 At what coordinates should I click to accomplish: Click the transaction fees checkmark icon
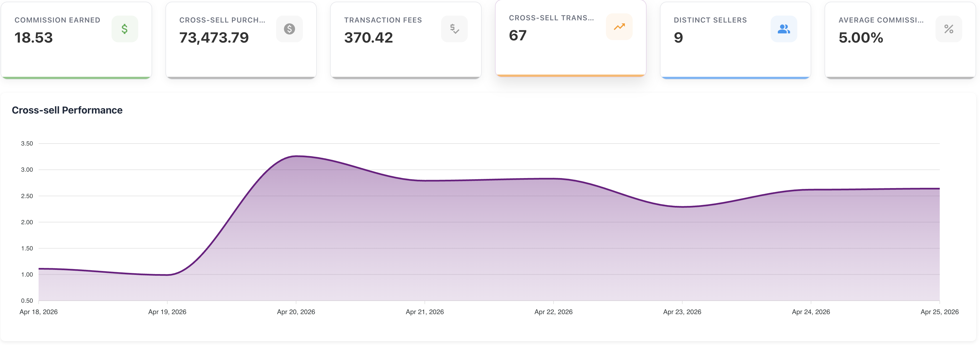454,29
